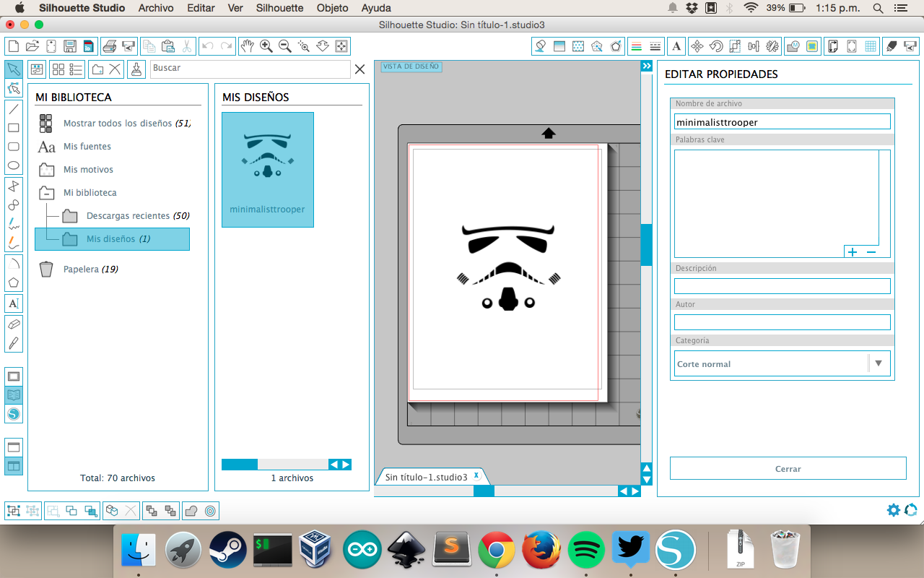Open the Scale panel
The image size is (924, 578).
tap(735, 46)
